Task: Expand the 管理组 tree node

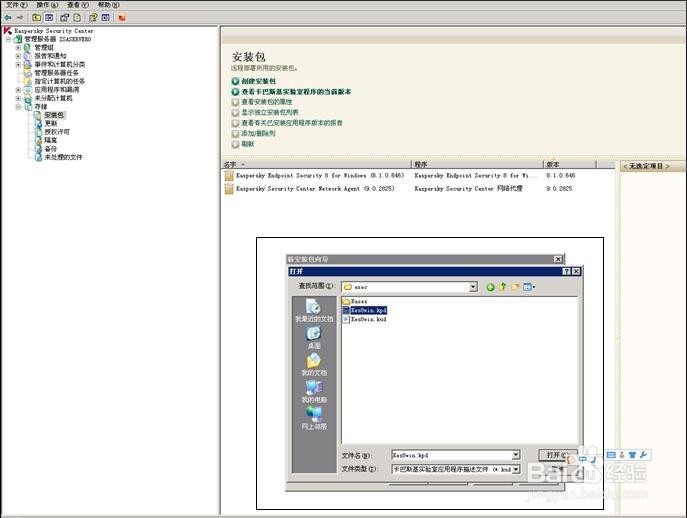Action: (18, 47)
